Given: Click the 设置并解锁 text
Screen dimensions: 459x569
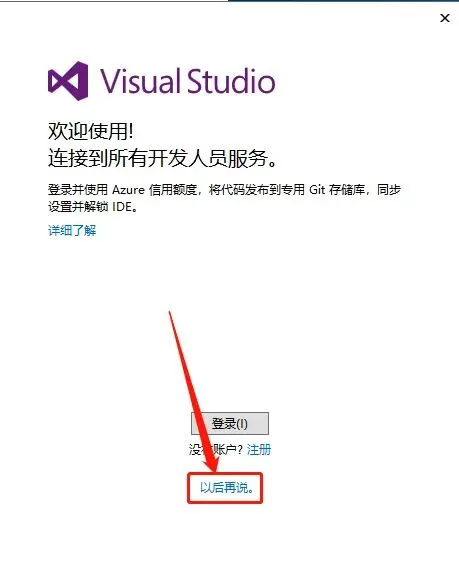Looking at the screenshot, I should pyautogui.click(x=78, y=207).
